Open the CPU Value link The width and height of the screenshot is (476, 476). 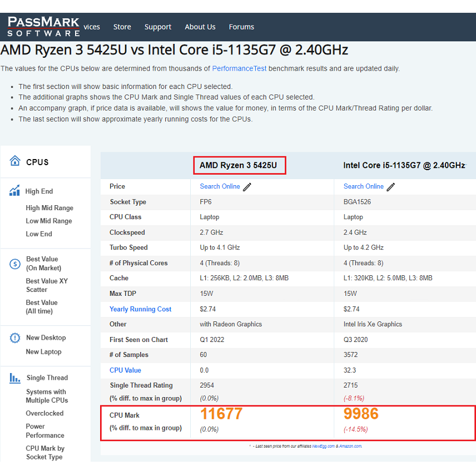coord(125,370)
